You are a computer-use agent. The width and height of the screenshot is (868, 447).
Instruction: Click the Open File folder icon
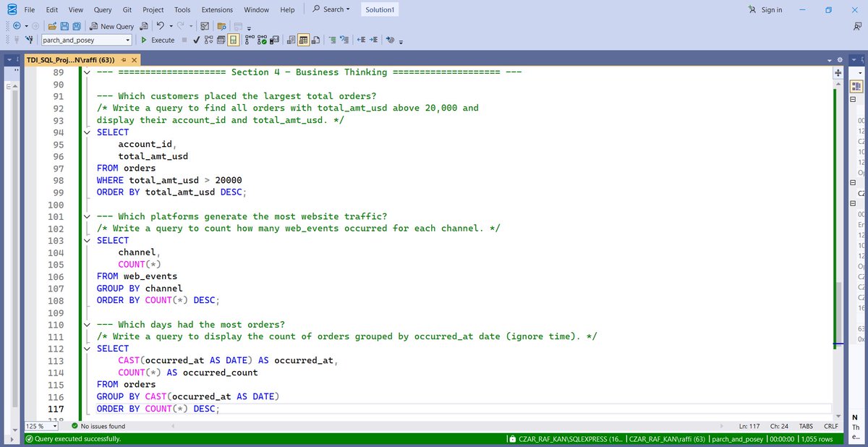[x=53, y=26]
